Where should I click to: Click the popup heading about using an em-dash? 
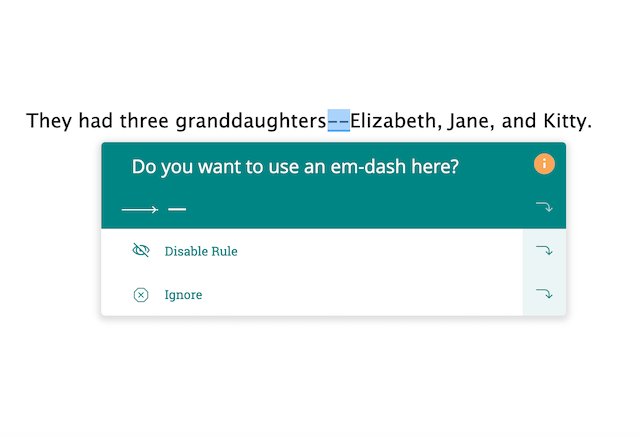pos(295,166)
